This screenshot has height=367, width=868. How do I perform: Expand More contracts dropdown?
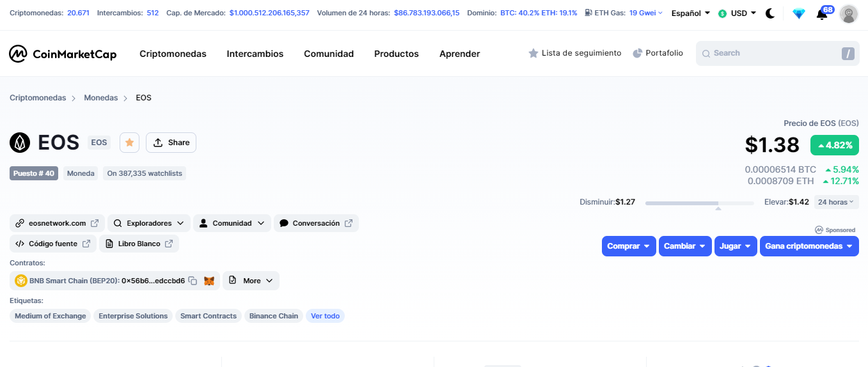251,281
